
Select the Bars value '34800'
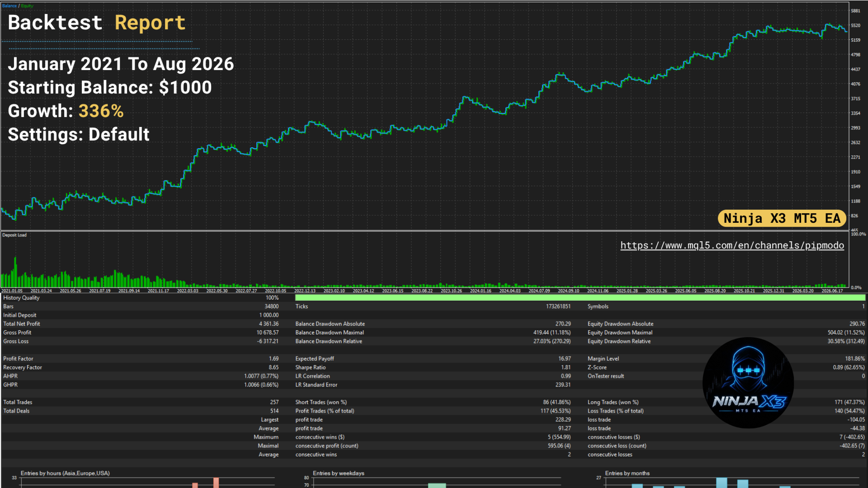(272, 306)
